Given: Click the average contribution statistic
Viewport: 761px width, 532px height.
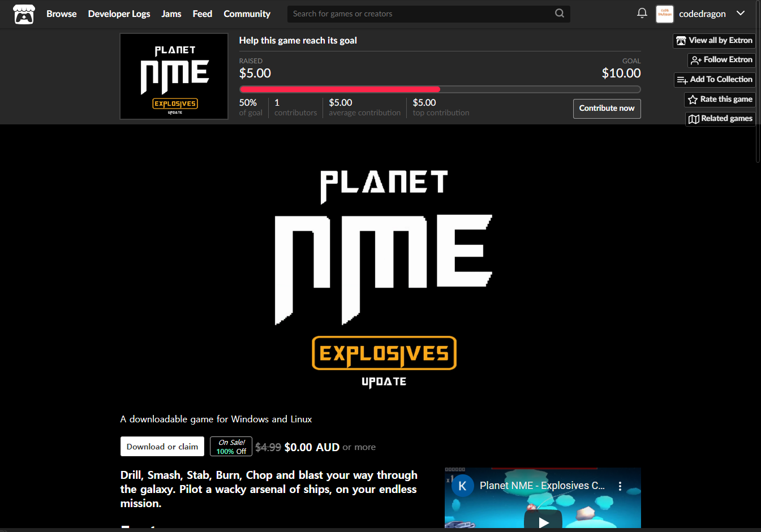Looking at the screenshot, I should tap(365, 107).
